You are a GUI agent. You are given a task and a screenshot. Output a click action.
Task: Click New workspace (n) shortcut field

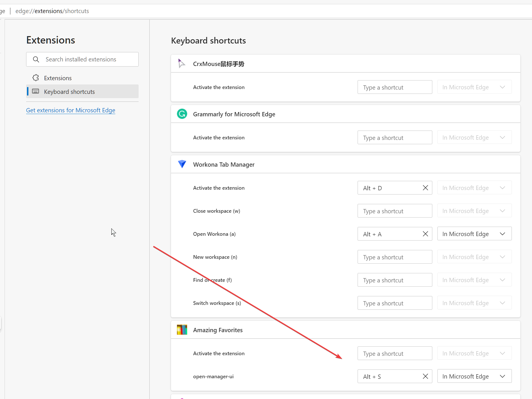pyautogui.click(x=395, y=257)
